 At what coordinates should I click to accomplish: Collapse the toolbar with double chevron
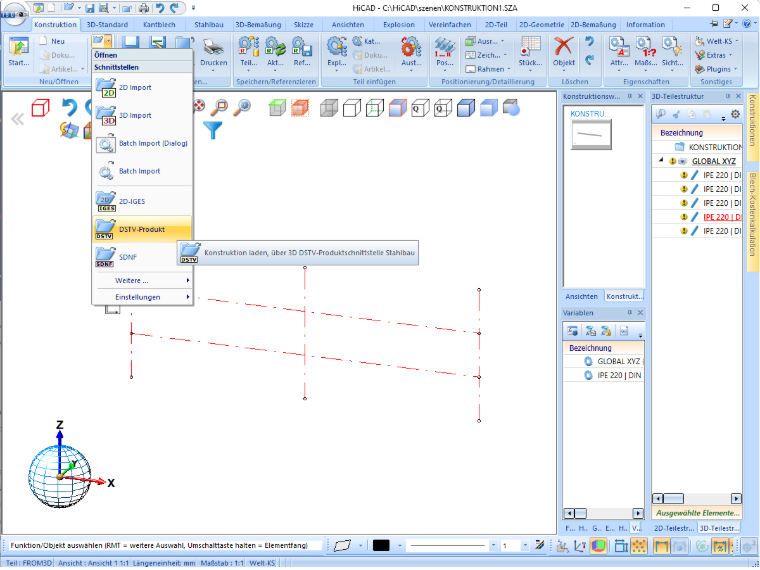point(17,119)
